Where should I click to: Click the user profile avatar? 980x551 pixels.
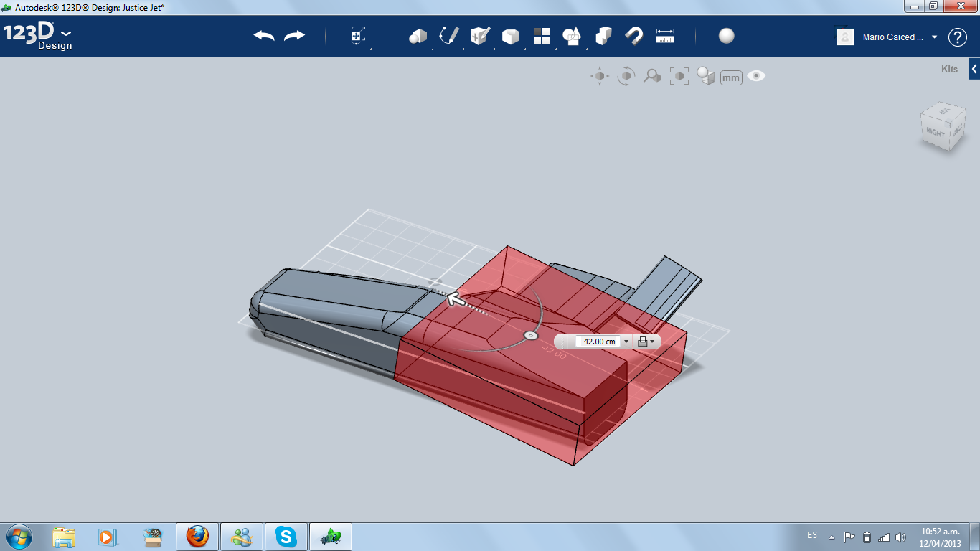tap(845, 37)
